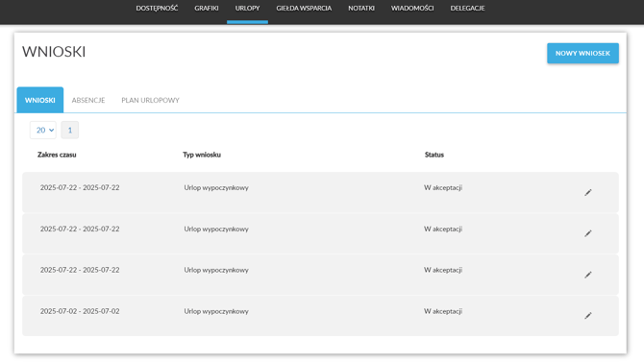The image size is (644, 362).
Task: Open DOSTĘPNOŚĆ in top navigation
Action: [157, 9]
